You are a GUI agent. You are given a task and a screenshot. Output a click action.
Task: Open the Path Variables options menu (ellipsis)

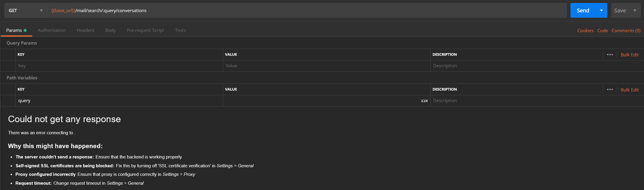[609, 89]
